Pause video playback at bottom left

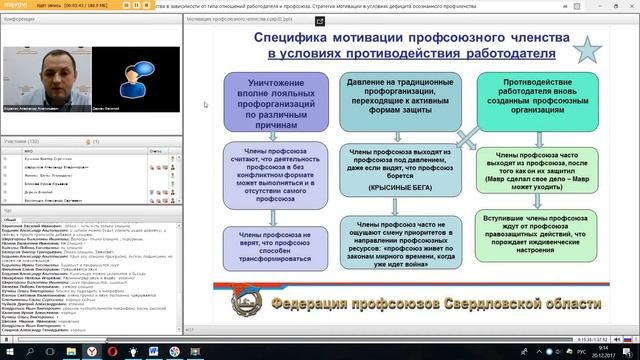[x=6, y=340]
